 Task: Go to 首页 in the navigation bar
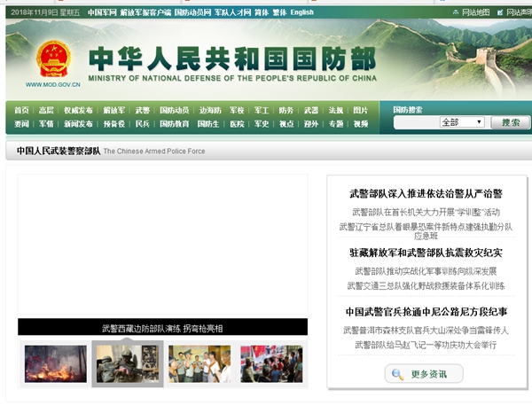point(21,110)
